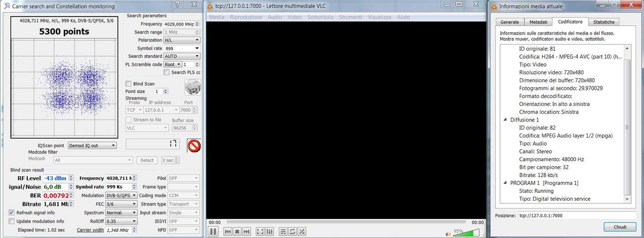Pause playback in VLC
Image resolution: width=644 pixels, height=238 pixels.
(213, 231)
